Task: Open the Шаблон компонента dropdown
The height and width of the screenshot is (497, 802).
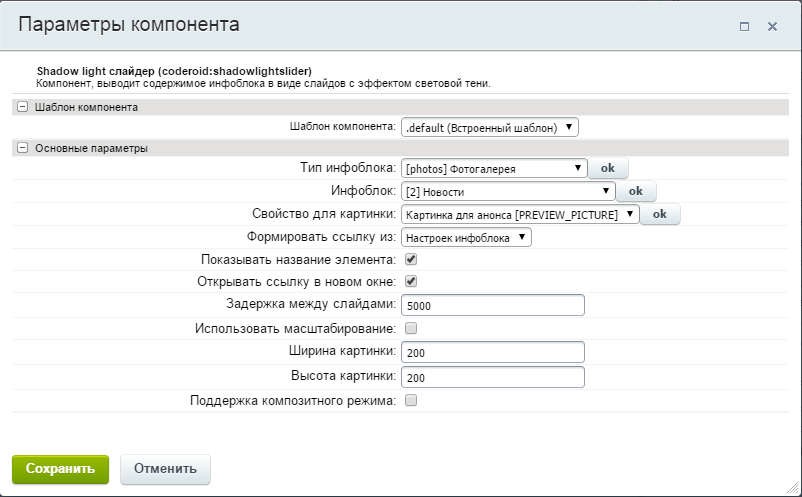Action: (489, 127)
